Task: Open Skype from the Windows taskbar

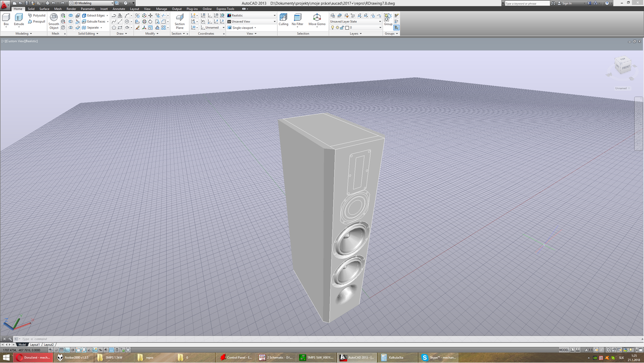Action: tap(439, 357)
